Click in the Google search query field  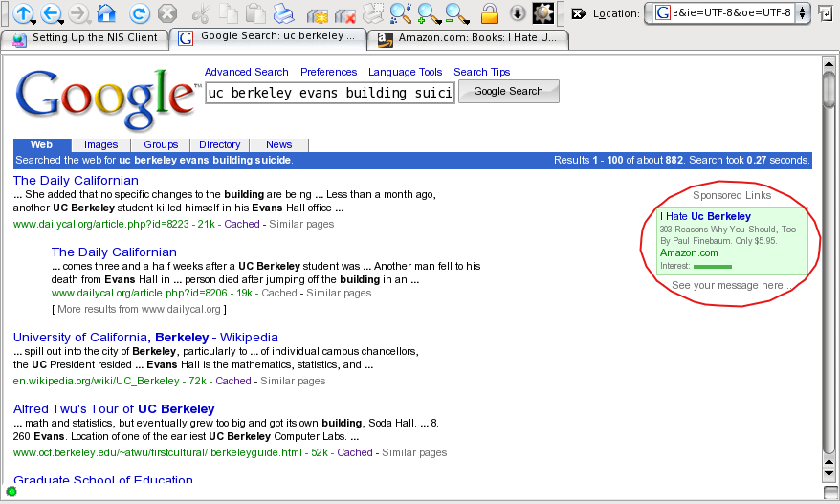330,93
